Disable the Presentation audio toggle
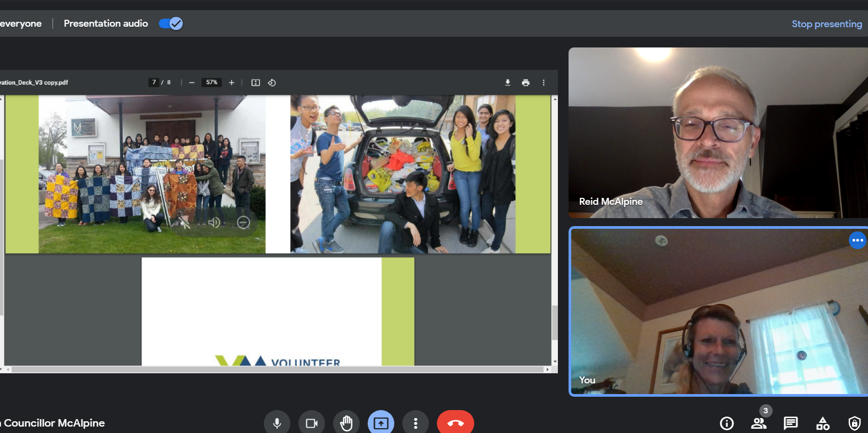This screenshot has height=433, width=868. pyautogui.click(x=171, y=23)
